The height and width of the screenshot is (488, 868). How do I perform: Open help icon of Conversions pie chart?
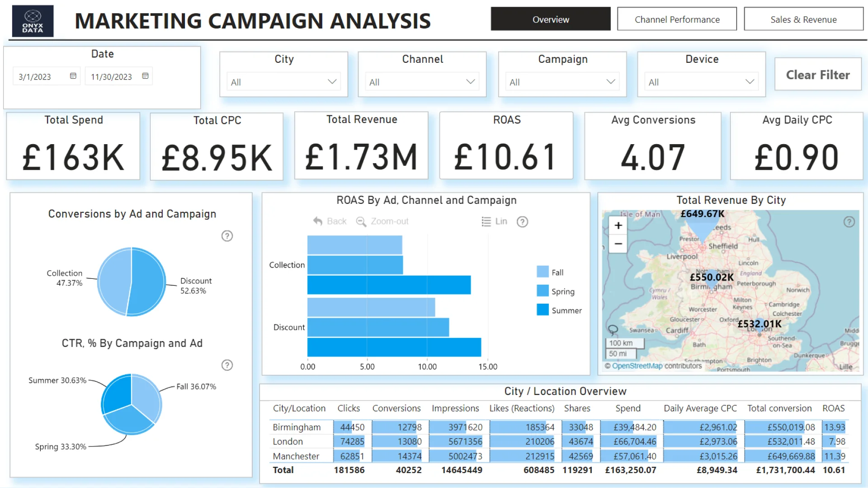click(227, 236)
